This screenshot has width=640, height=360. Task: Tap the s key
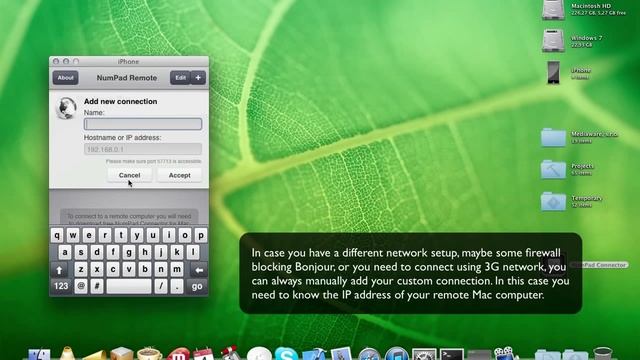point(81,253)
